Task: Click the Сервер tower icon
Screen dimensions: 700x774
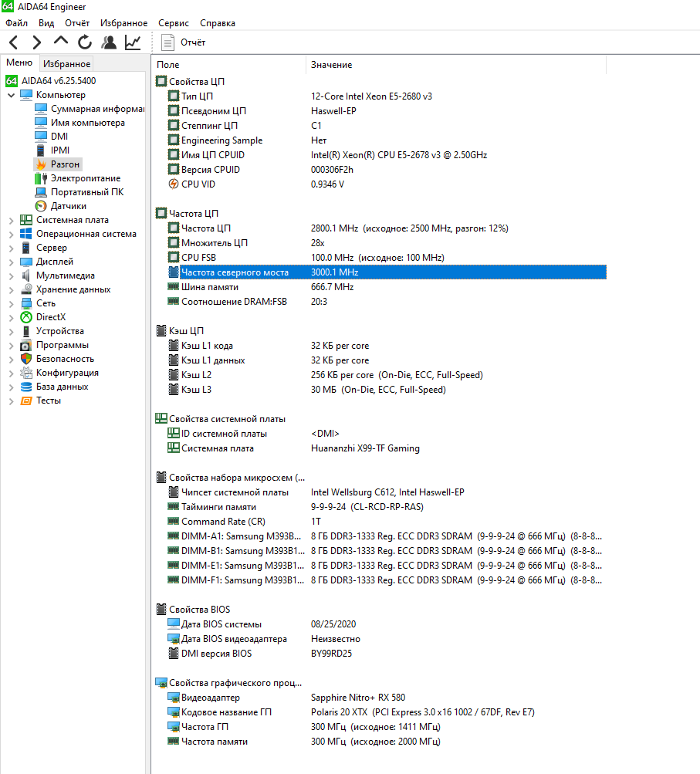Action: 26,248
